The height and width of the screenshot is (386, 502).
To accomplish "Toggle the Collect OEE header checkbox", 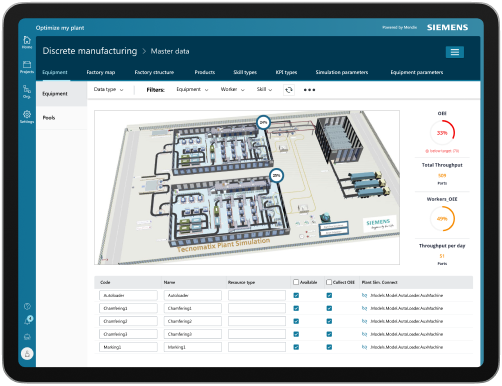I will (329, 282).
